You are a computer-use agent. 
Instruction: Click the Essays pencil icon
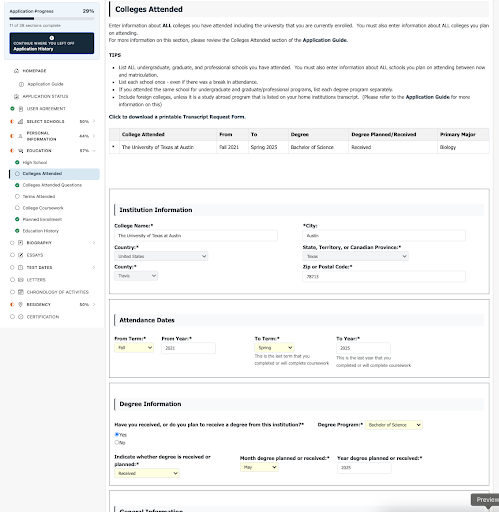click(x=21, y=255)
